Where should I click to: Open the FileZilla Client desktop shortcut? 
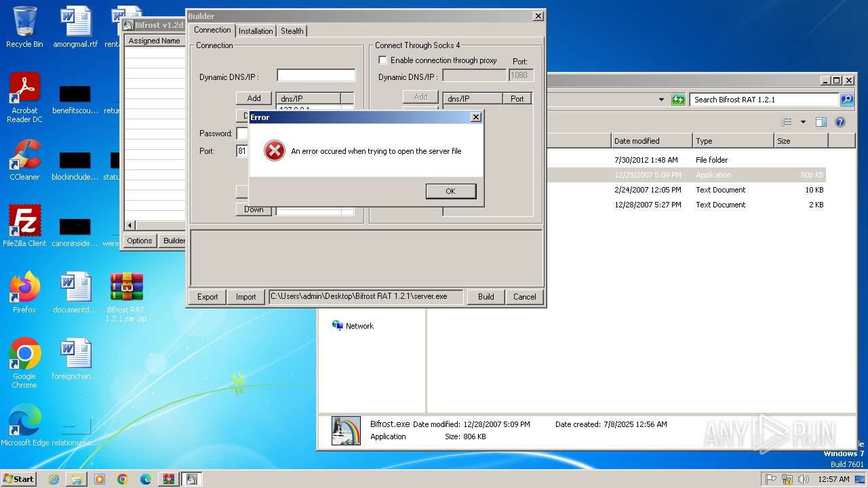click(x=24, y=226)
